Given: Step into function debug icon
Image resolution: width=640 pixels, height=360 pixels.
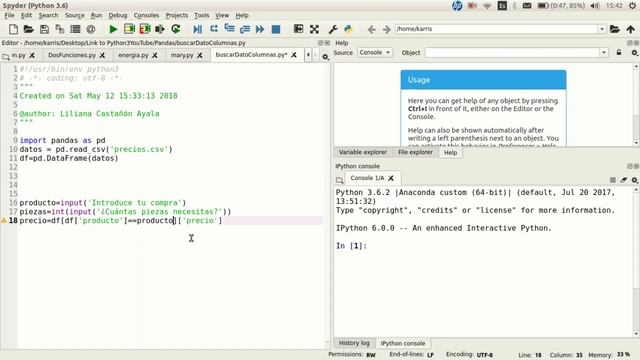Looking at the screenshot, I should point(229,29).
